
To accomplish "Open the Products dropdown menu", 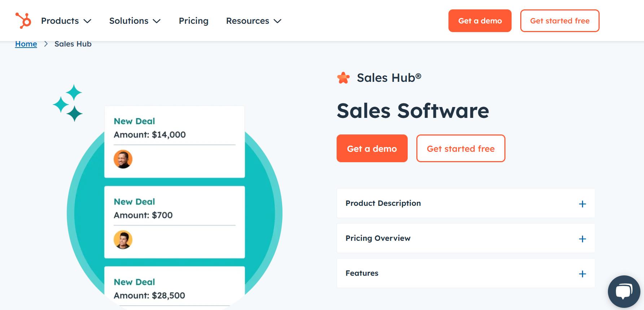I will [66, 21].
